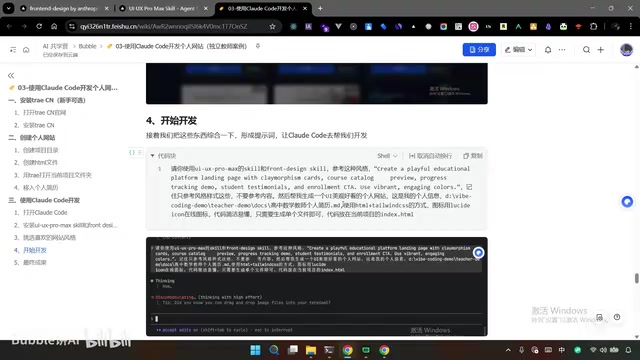
Task: Click the blue 分享 button
Action: (479, 49)
